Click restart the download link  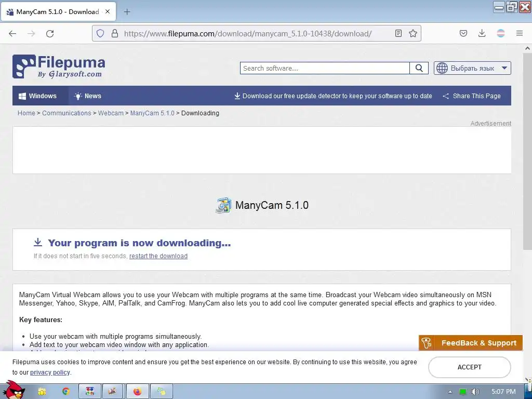[158, 256]
